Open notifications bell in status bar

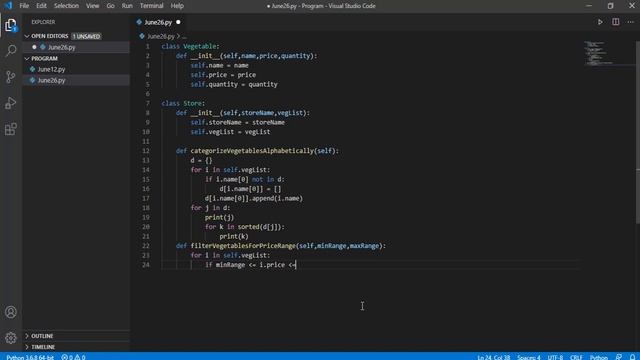632,357
